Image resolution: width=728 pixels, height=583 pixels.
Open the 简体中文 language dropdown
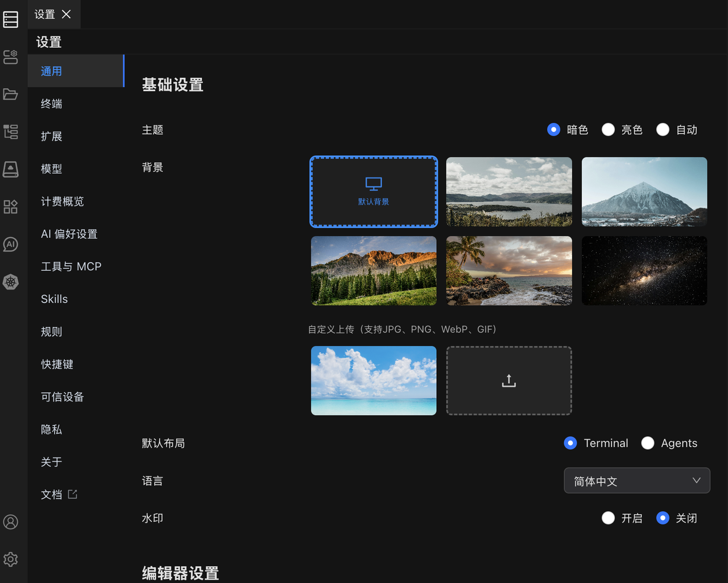[637, 481]
